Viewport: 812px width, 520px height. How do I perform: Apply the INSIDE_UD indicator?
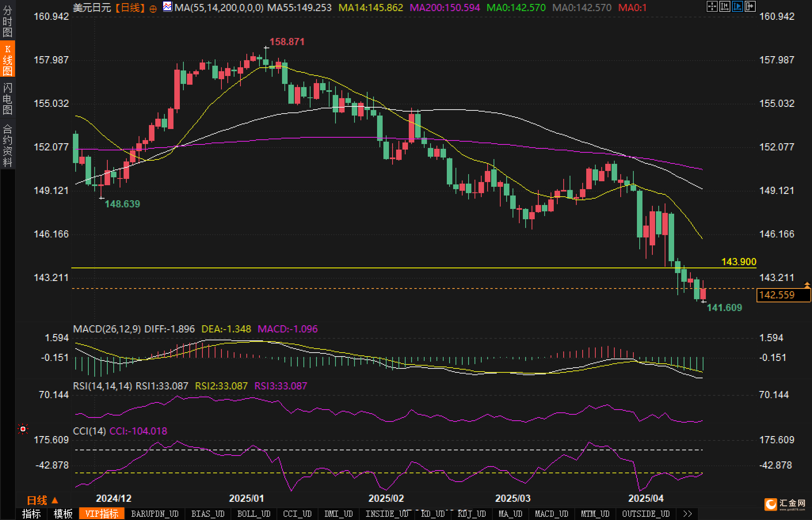pos(387,514)
